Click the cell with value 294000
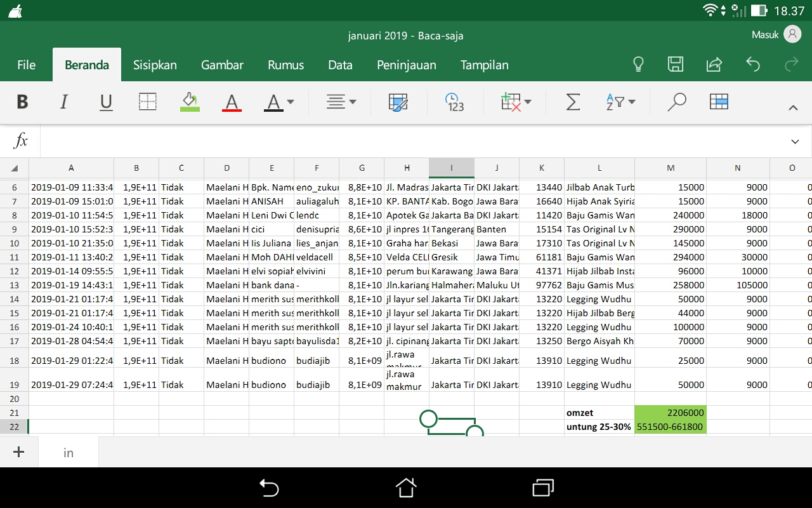 (671, 257)
